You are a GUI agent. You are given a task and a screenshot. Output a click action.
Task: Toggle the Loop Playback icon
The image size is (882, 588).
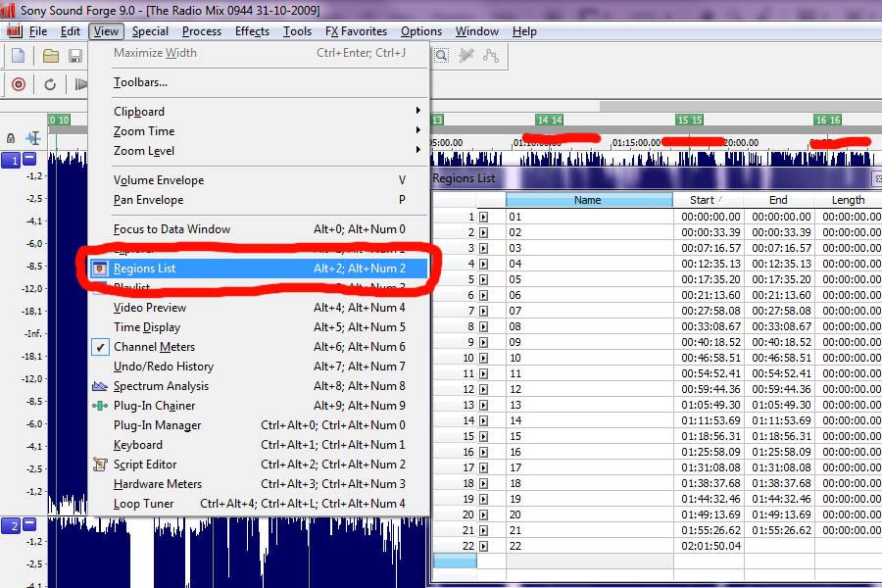tap(49, 84)
